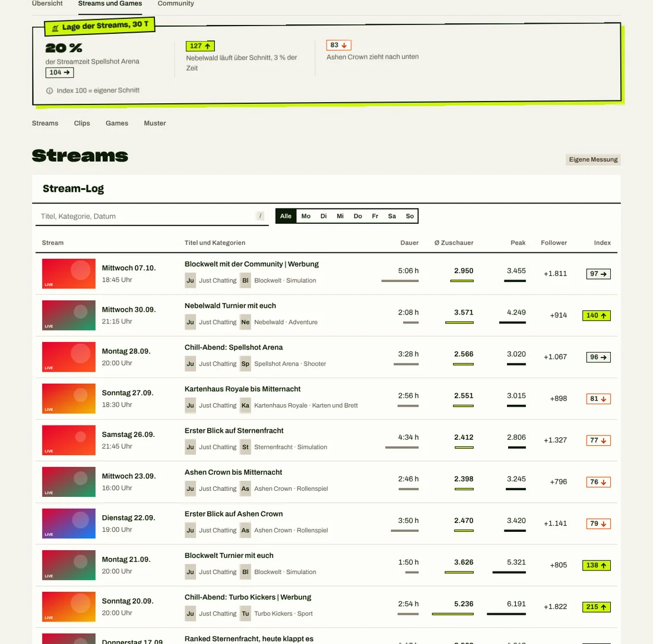Filter the stream log by Di
This screenshot has height=644, width=653.
pos(324,216)
